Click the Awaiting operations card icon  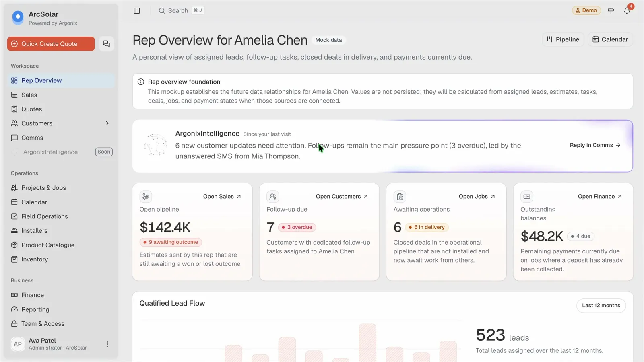(x=400, y=197)
